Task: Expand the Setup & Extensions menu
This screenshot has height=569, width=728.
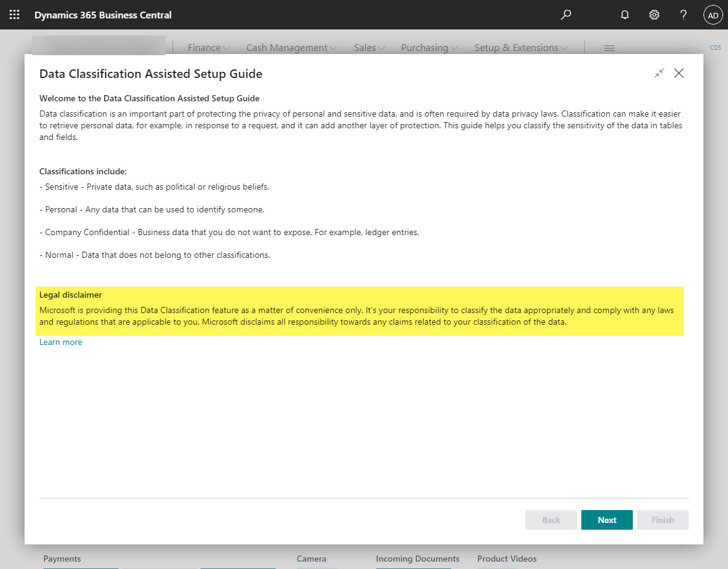Action: click(521, 48)
